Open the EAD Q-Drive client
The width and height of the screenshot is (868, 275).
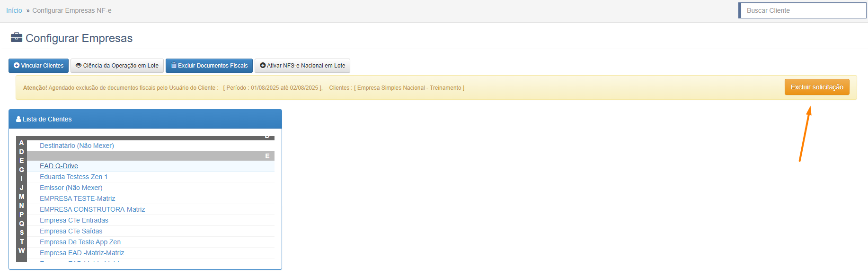click(59, 166)
